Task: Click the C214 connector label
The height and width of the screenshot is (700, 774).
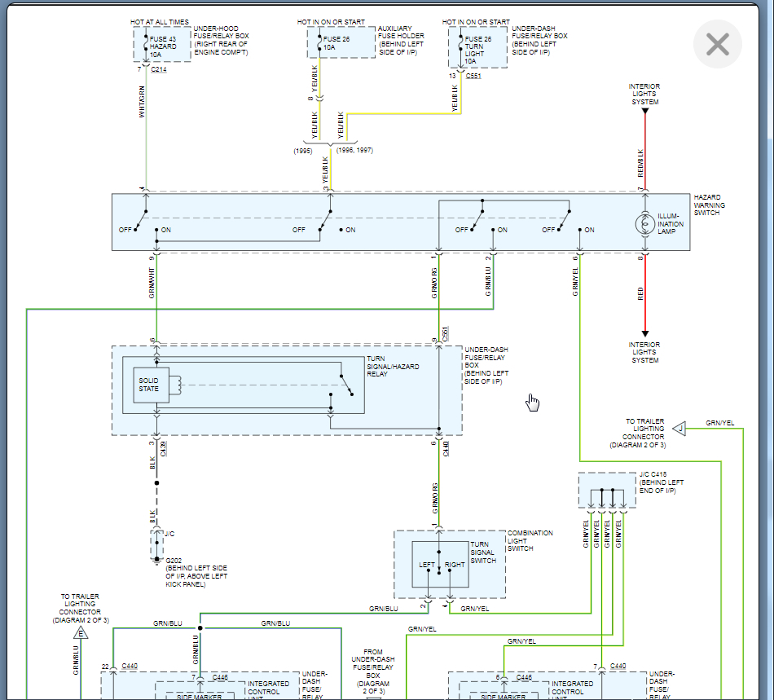Action: (158, 69)
